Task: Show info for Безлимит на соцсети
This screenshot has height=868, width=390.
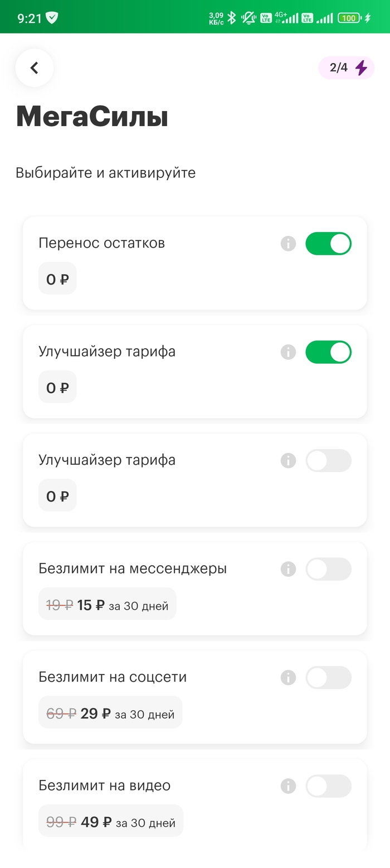Action: click(288, 677)
